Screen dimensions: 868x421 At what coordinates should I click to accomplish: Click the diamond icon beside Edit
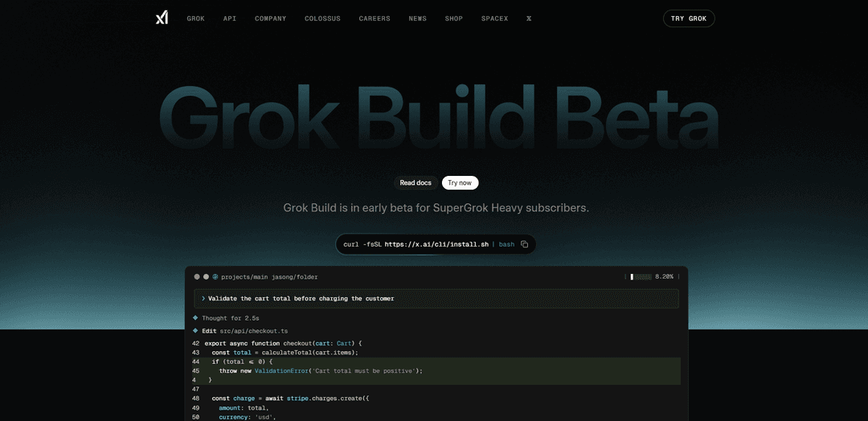click(195, 331)
